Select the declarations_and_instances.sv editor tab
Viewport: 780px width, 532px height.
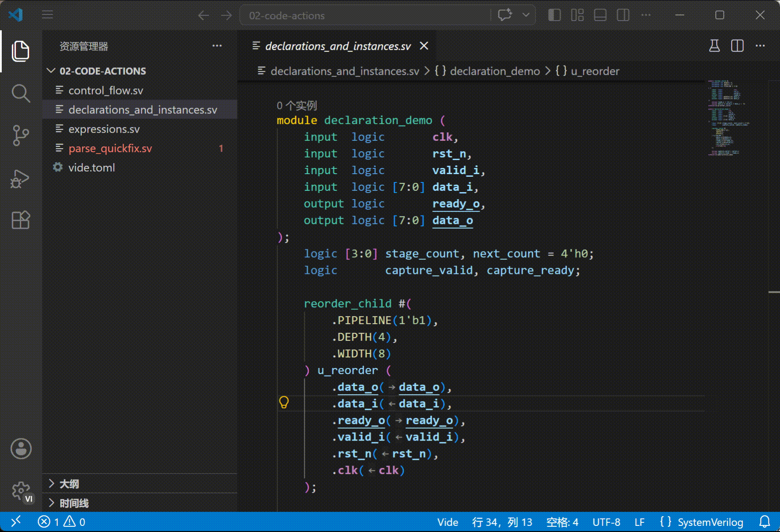click(x=338, y=46)
